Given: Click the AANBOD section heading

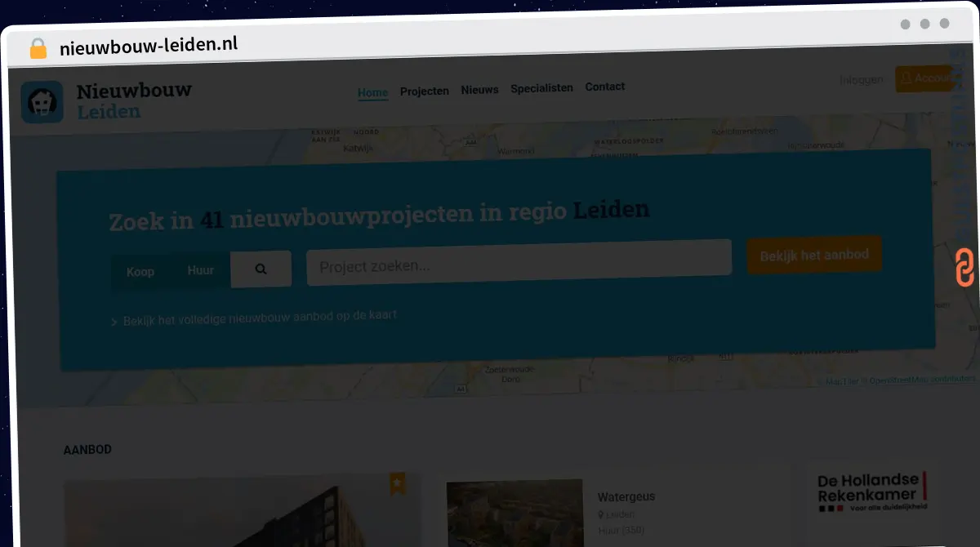Looking at the screenshot, I should point(87,450).
